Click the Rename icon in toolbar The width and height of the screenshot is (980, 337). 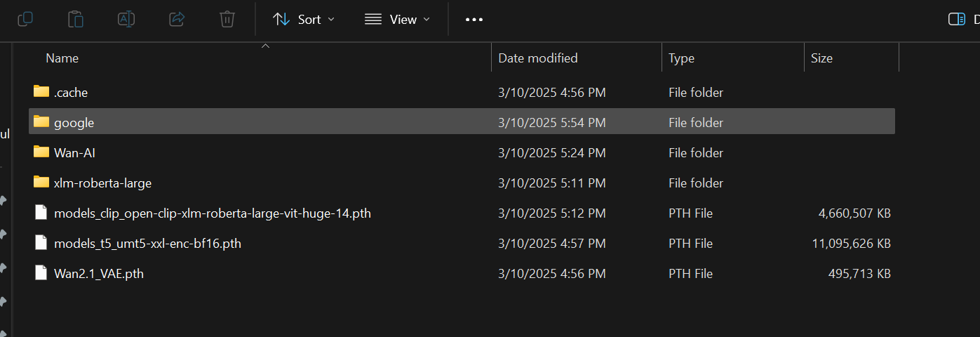click(x=126, y=19)
